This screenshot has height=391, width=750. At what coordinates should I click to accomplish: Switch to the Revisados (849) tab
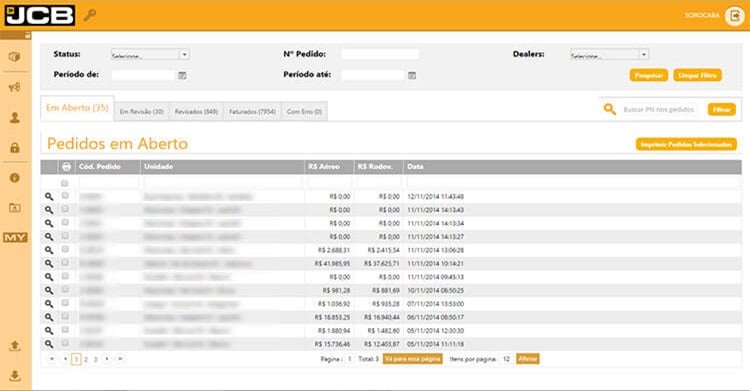point(196,112)
